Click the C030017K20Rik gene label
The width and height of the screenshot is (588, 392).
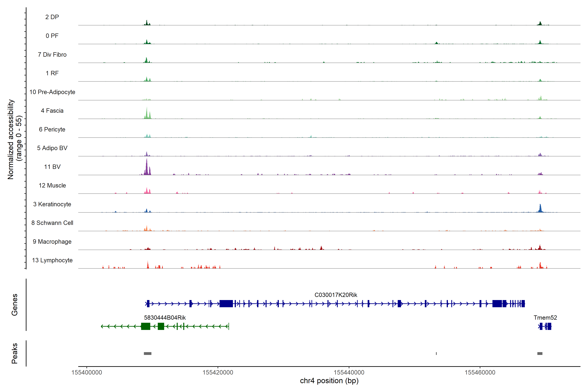[336, 295]
